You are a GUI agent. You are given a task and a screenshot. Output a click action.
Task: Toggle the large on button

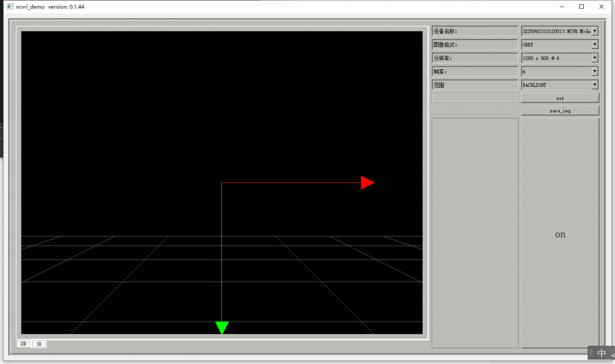[x=560, y=233]
